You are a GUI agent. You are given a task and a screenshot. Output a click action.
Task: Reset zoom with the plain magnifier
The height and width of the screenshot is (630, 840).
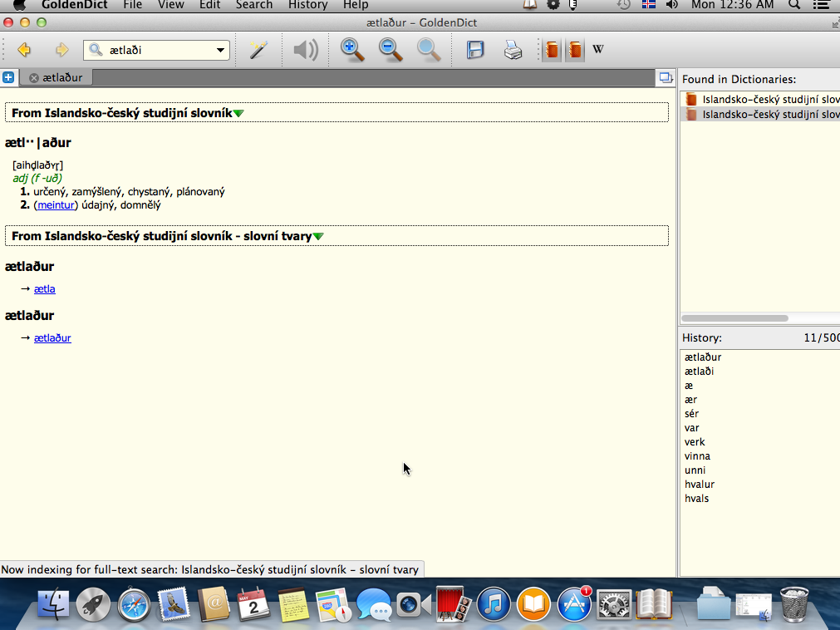(x=429, y=50)
